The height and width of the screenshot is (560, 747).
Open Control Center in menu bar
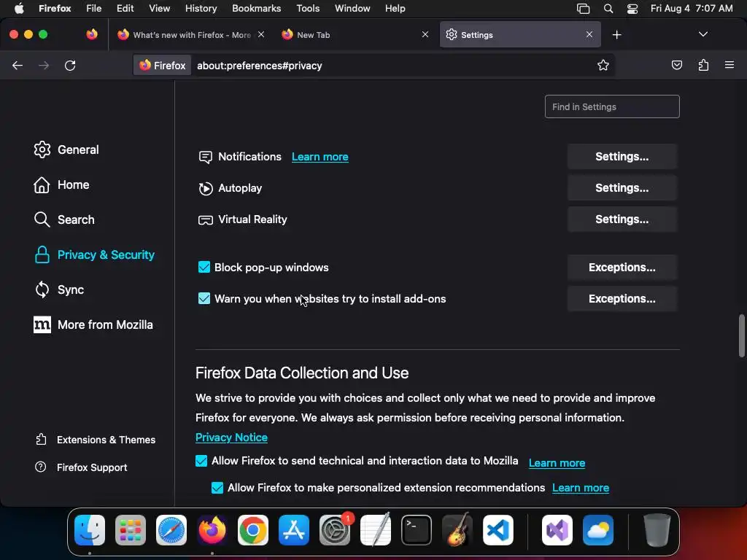tap(632, 9)
